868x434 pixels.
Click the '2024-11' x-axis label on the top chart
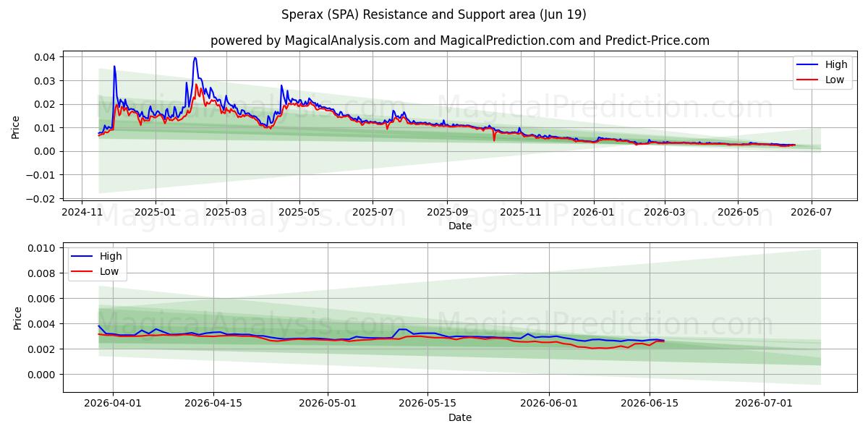(82, 213)
